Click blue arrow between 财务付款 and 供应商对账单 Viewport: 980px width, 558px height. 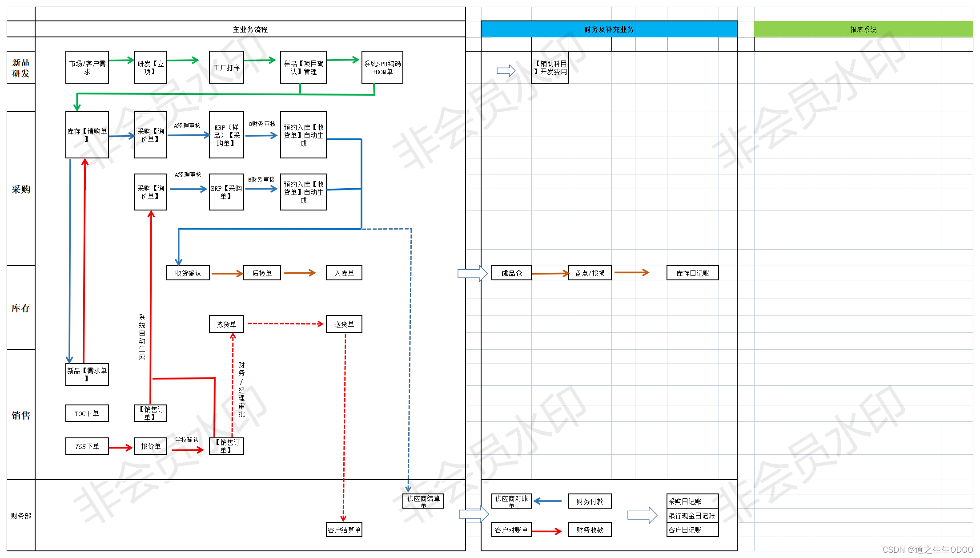pyautogui.click(x=548, y=501)
